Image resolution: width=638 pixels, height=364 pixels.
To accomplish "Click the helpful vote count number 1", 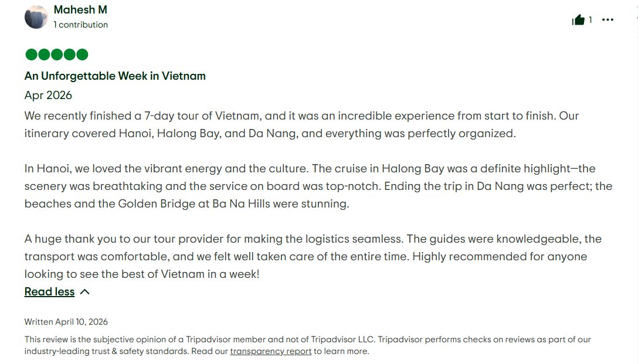I will coord(590,19).
